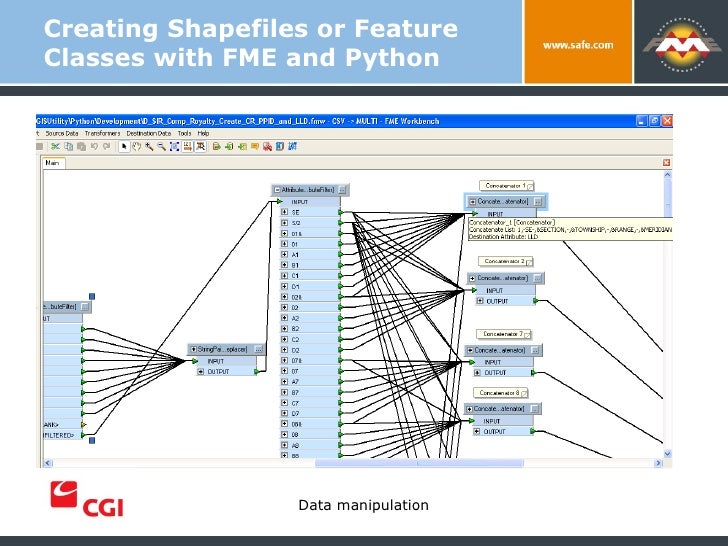Open the Transformers menu
The image size is (728, 546).
pos(103,133)
